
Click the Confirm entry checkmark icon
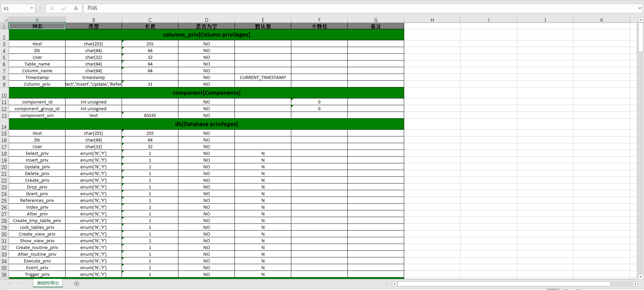coord(64,8)
